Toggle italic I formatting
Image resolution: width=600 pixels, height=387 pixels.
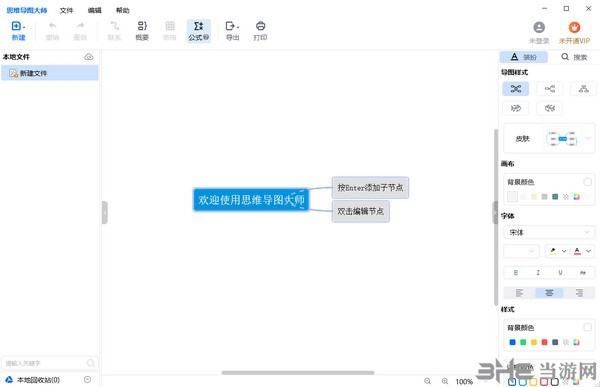click(538, 273)
